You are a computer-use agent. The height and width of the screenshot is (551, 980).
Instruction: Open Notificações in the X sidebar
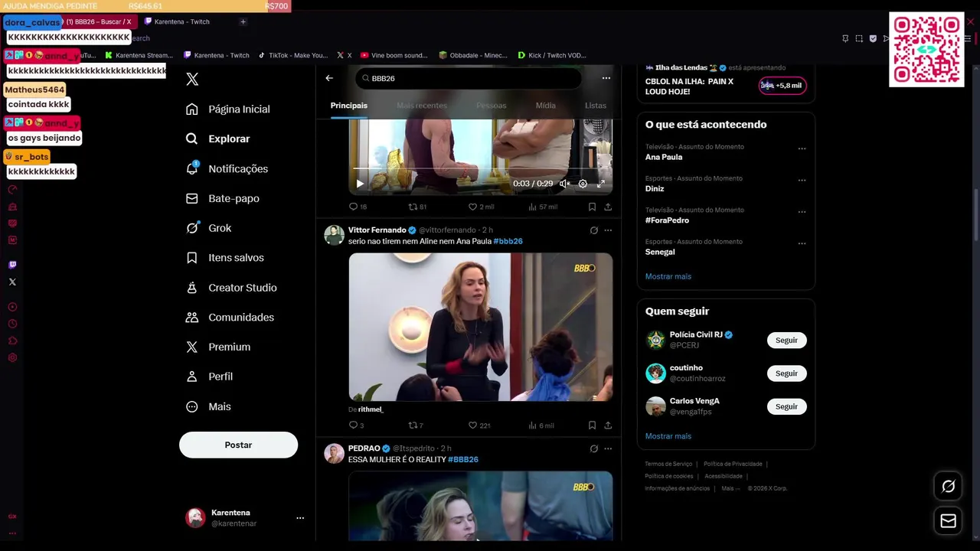(x=227, y=168)
